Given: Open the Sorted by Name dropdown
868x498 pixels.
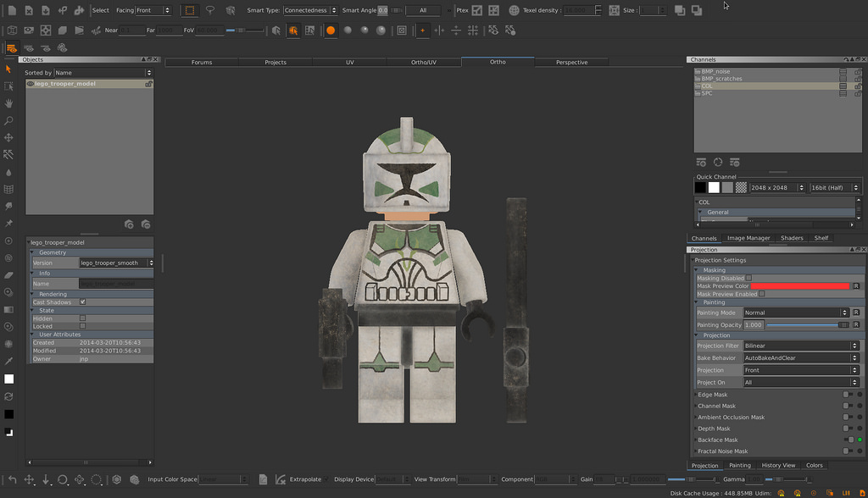Looking at the screenshot, I should click(103, 73).
